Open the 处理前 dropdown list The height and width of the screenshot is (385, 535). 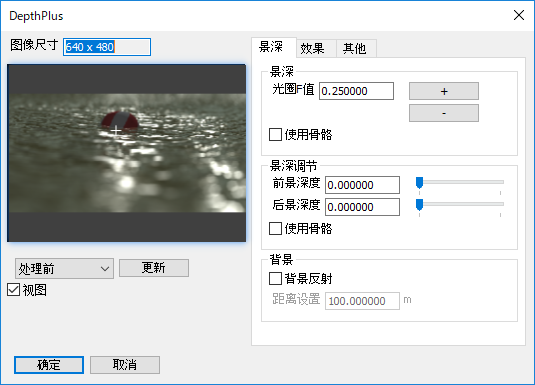[x=64, y=269]
